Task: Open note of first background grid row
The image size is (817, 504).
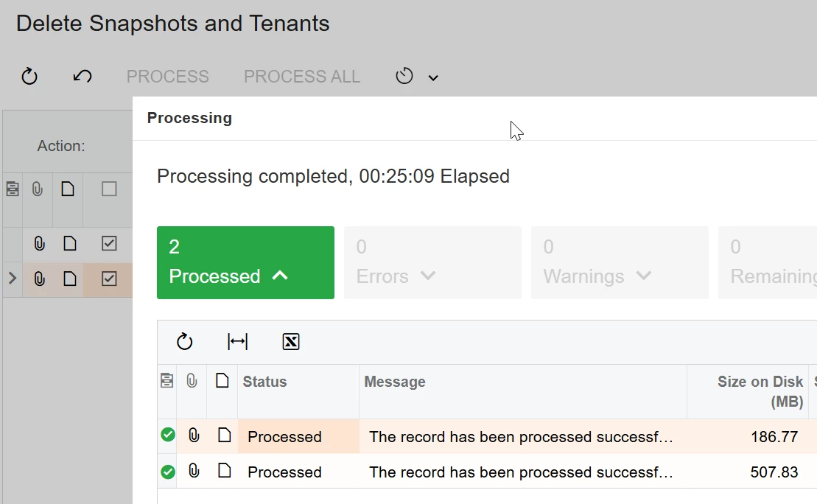Action: coord(70,243)
